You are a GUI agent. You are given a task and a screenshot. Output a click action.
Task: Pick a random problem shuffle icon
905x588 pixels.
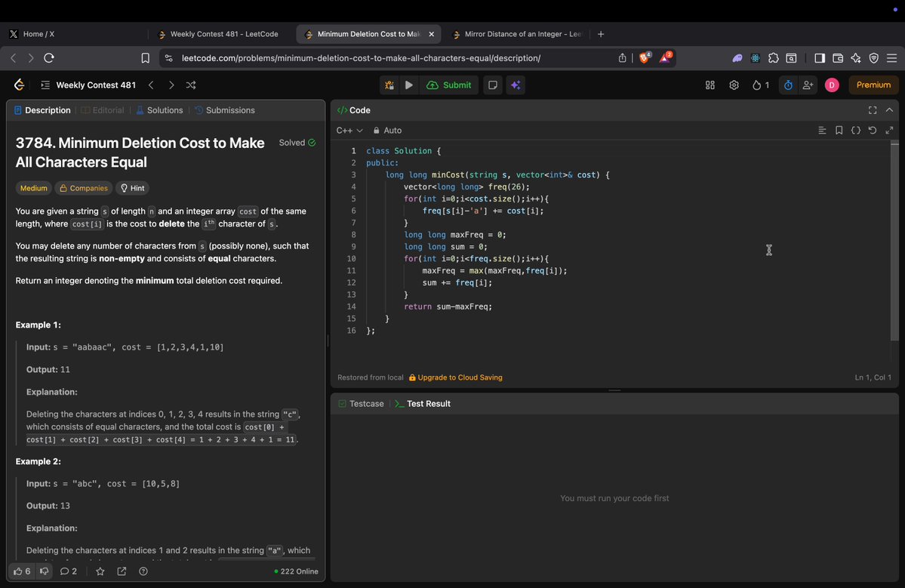coord(191,85)
